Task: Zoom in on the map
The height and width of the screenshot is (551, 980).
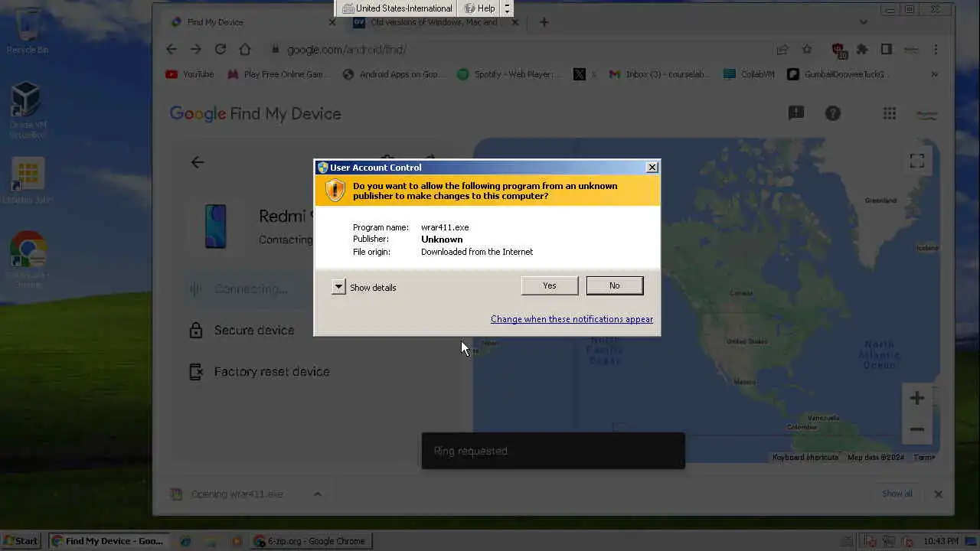Action: point(917,398)
